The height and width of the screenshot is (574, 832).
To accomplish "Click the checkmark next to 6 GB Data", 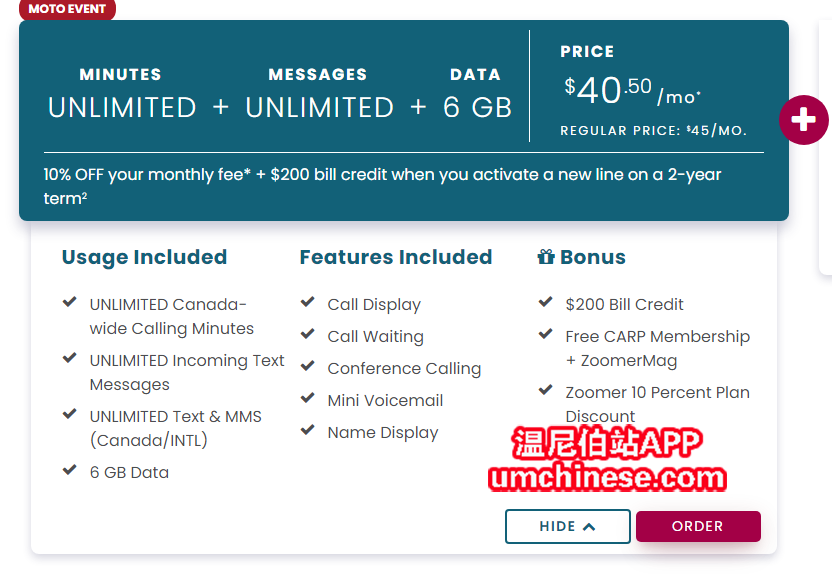I will [x=70, y=469].
